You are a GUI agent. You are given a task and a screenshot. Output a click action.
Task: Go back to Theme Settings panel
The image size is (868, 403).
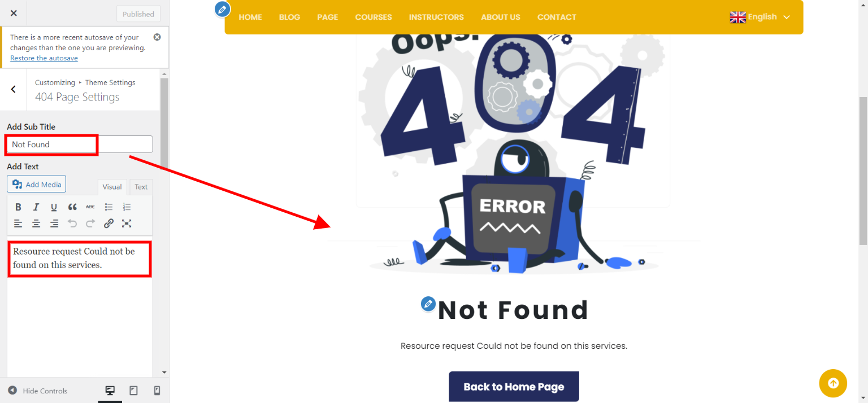click(14, 90)
